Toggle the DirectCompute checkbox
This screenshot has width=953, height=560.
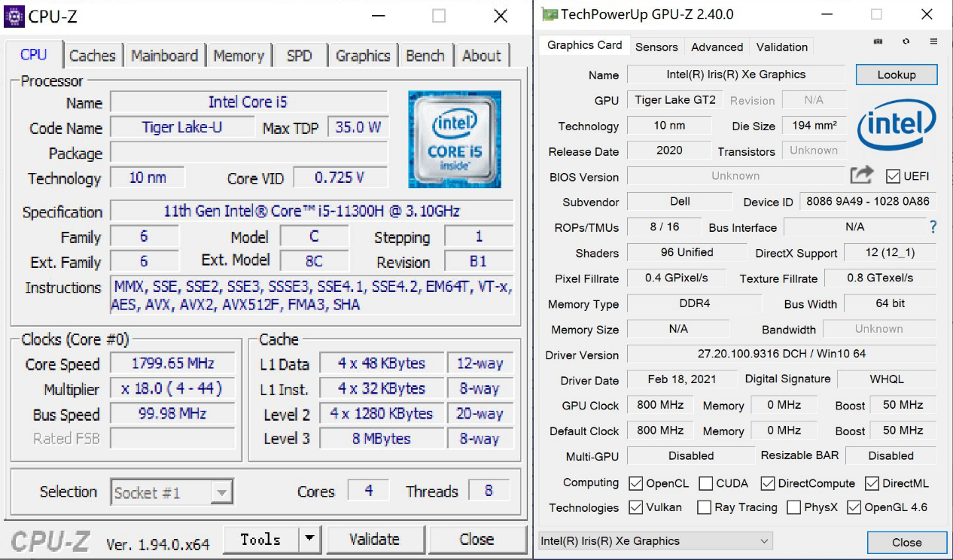768,483
